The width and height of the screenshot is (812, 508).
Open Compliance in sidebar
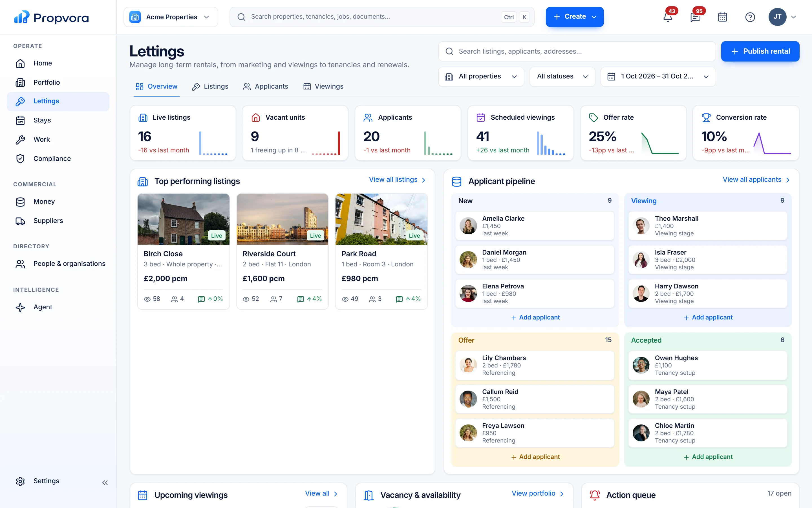pyautogui.click(x=58, y=159)
